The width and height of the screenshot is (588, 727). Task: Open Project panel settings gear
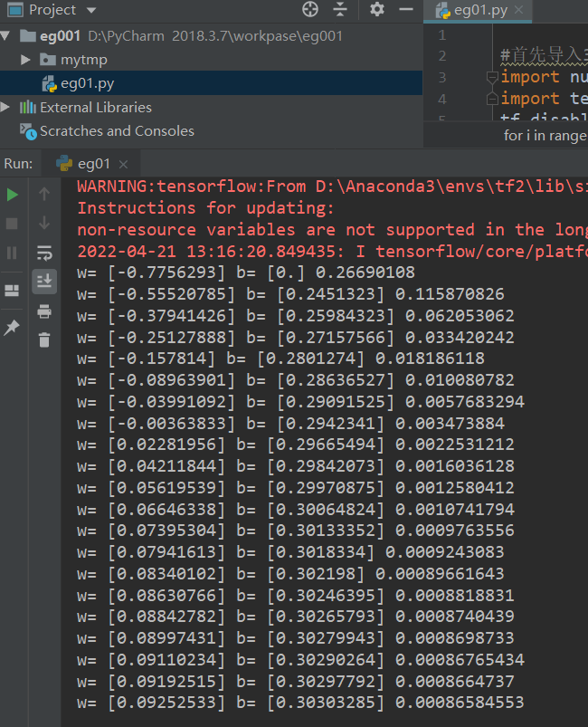377,9
